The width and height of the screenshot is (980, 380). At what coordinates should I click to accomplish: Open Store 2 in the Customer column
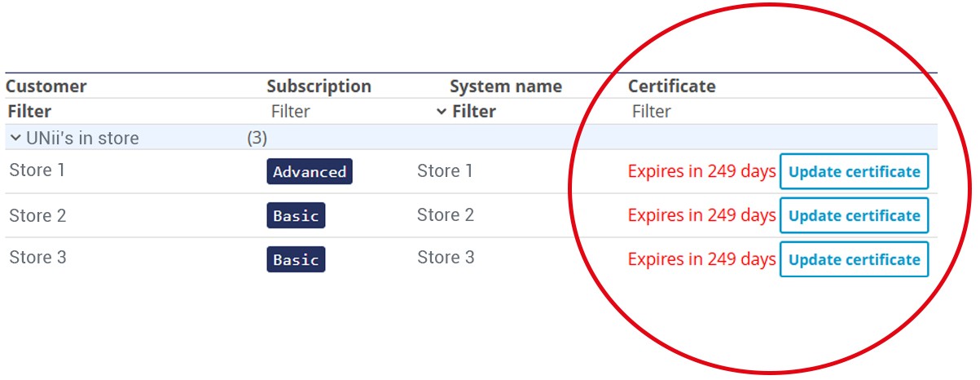37,215
